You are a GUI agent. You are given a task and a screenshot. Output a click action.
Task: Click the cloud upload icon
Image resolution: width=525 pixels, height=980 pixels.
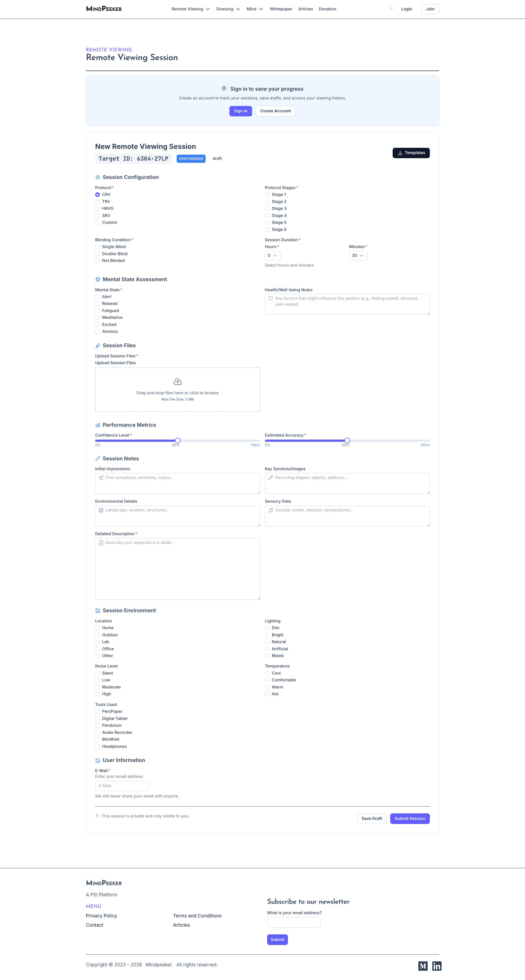[x=177, y=382]
